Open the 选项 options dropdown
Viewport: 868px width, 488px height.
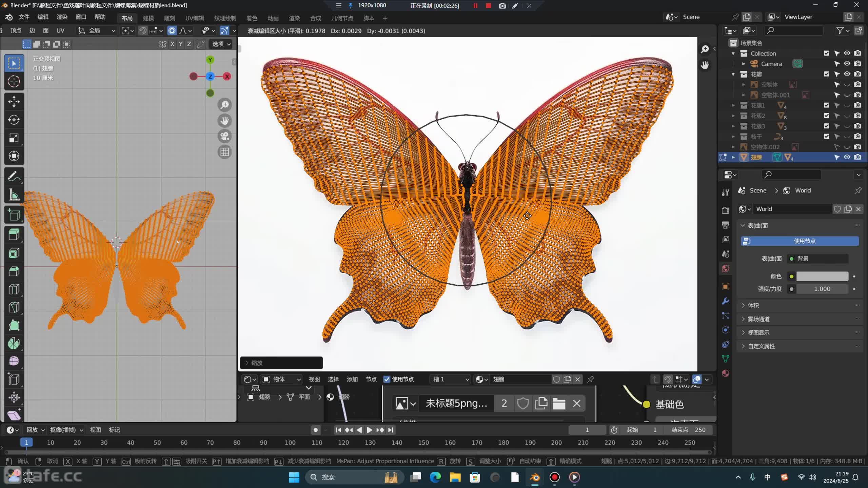pos(221,44)
